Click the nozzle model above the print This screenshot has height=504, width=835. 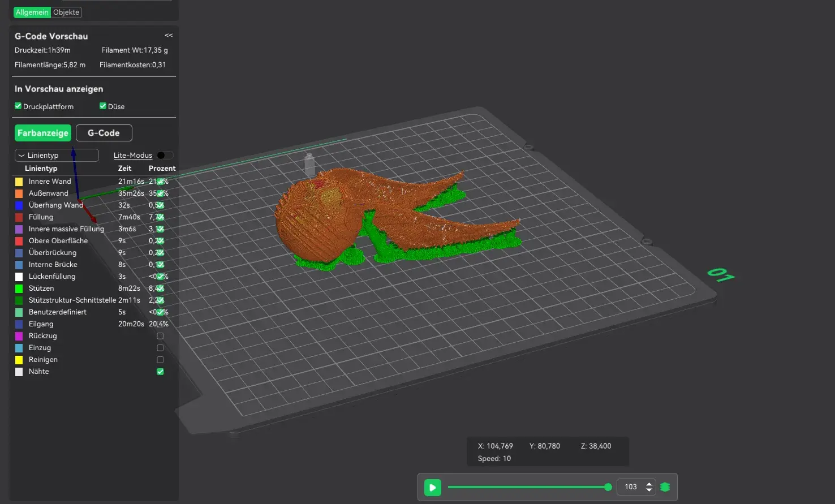click(x=309, y=165)
